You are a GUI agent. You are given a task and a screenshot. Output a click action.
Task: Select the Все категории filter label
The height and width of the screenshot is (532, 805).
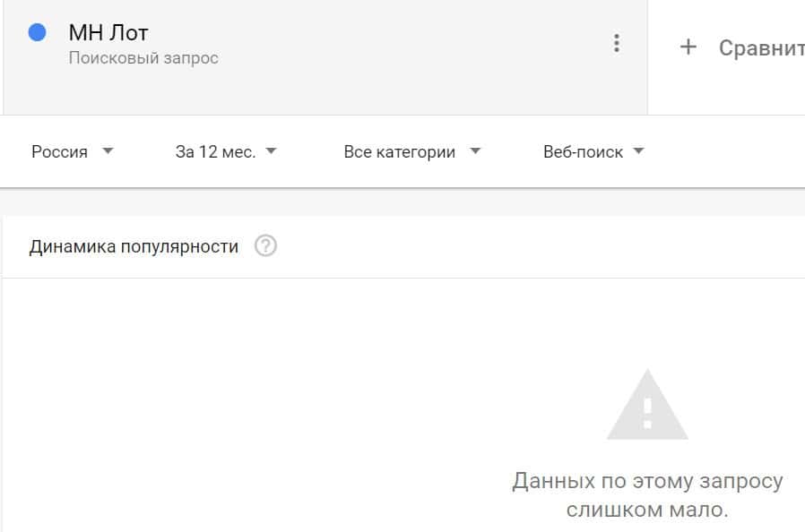point(400,152)
